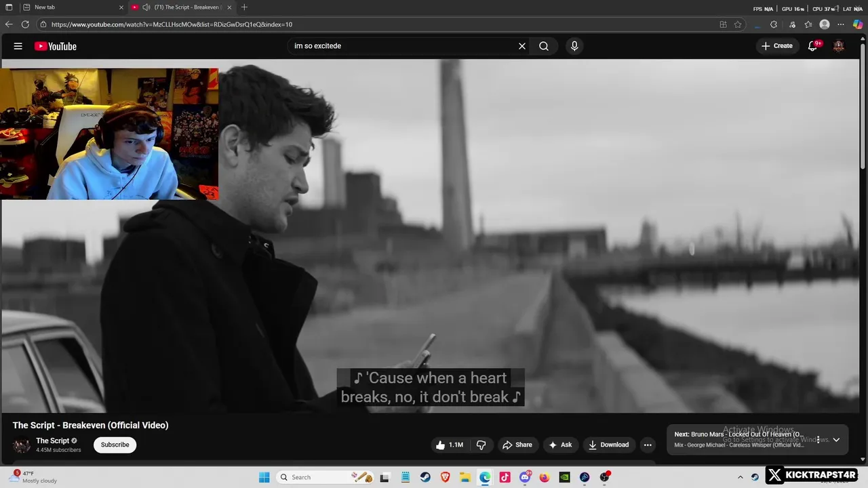
Task: Open the Favorites list icon
Action: [x=808, y=24]
